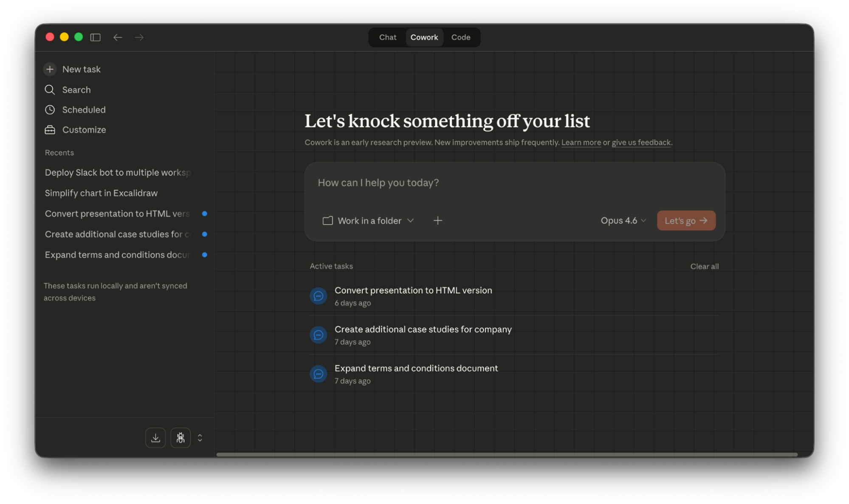849x504 pixels.
Task: Click the download icon button
Action: [155, 438]
